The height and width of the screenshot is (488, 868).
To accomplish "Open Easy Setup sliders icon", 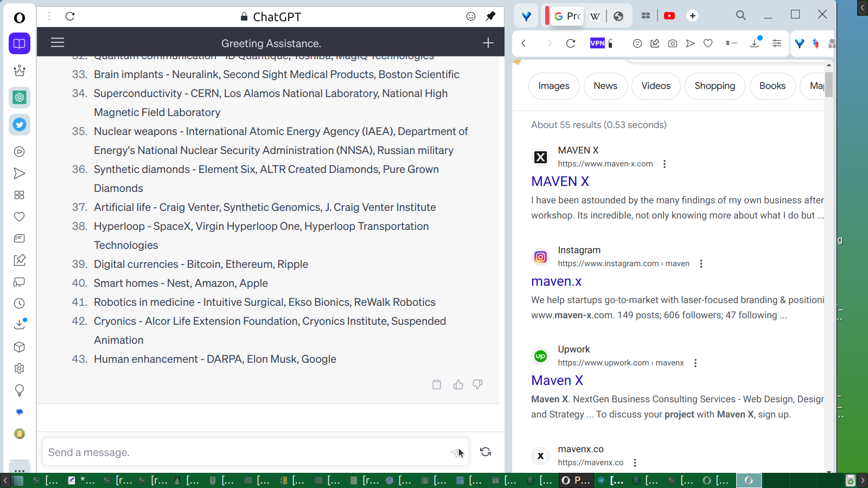I will click(x=777, y=43).
